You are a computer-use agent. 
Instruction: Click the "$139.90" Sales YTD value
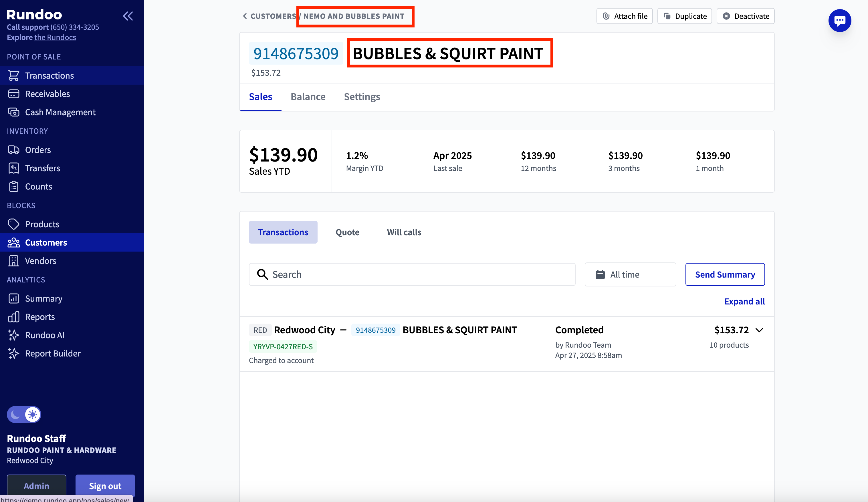point(283,154)
